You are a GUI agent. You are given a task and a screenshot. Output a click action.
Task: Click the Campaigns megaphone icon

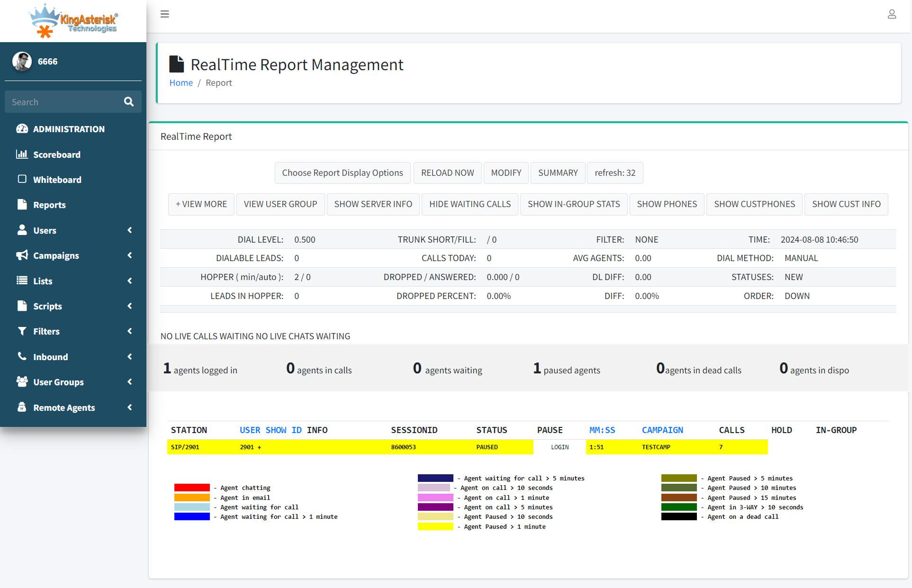(22, 255)
